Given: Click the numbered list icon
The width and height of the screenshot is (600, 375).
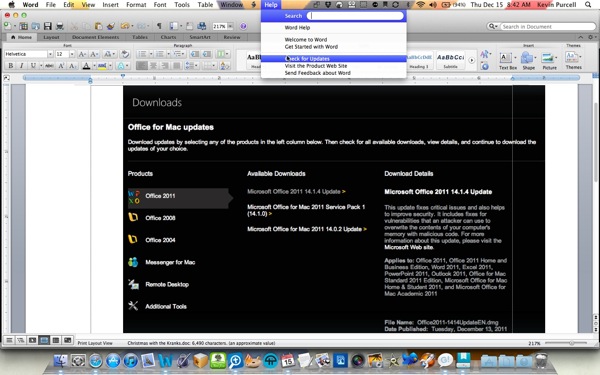Looking at the screenshot, I should click(x=160, y=54).
